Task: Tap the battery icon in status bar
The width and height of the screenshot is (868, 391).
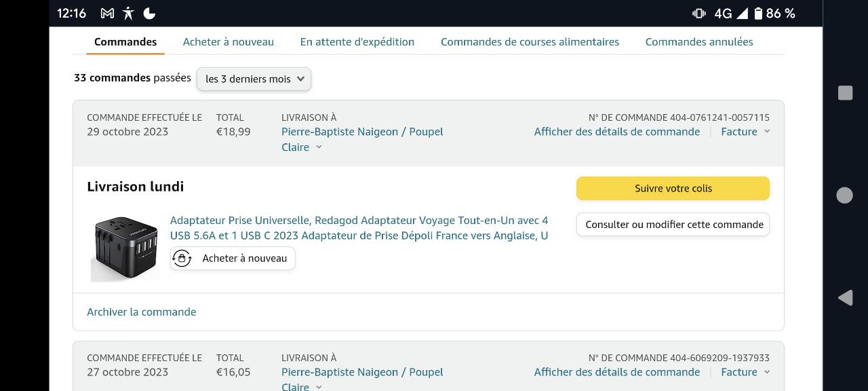Action: click(758, 14)
